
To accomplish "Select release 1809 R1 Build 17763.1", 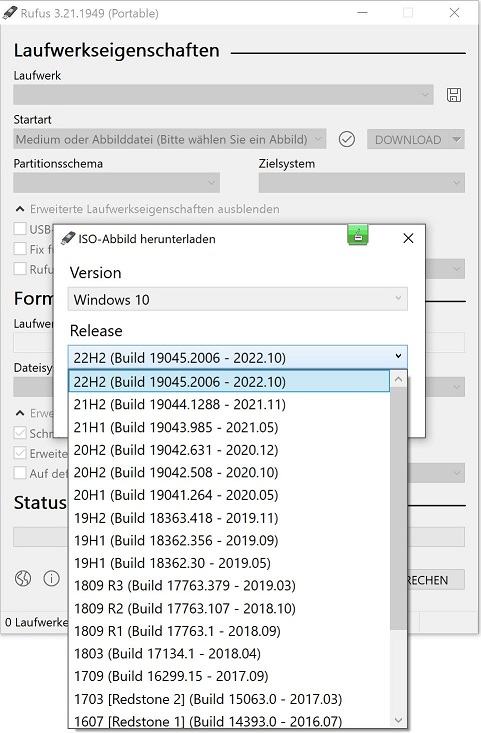I will pyautogui.click(x=229, y=631).
